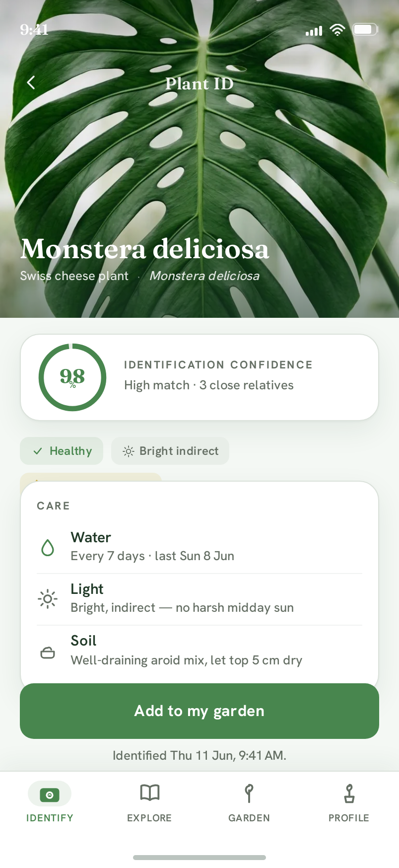Tap the sun icon beside Light
Image resolution: width=399 pixels, height=868 pixels.
coord(48,599)
